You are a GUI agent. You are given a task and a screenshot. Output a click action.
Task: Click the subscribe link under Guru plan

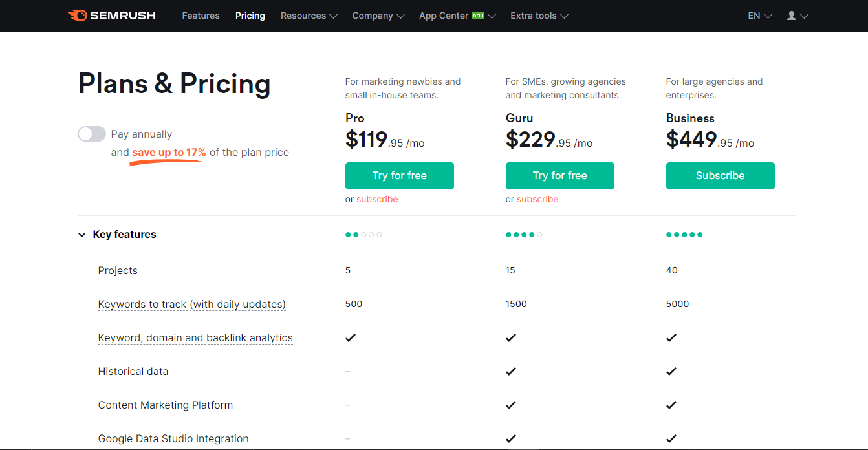click(x=537, y=199)
